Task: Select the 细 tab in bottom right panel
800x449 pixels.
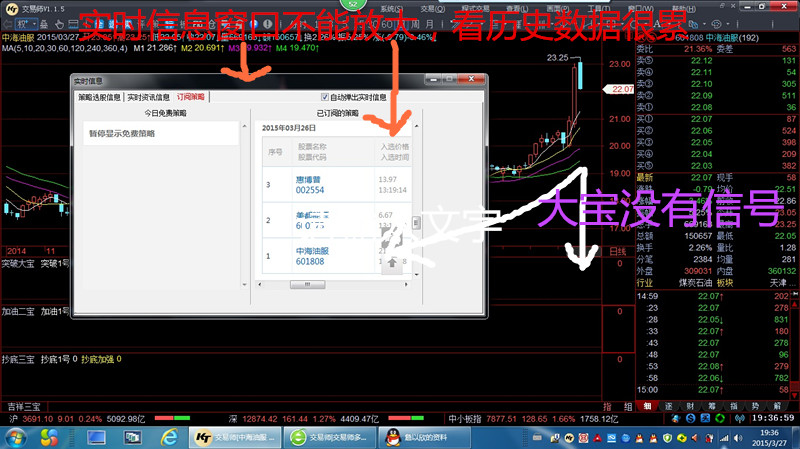Action: 647,406
